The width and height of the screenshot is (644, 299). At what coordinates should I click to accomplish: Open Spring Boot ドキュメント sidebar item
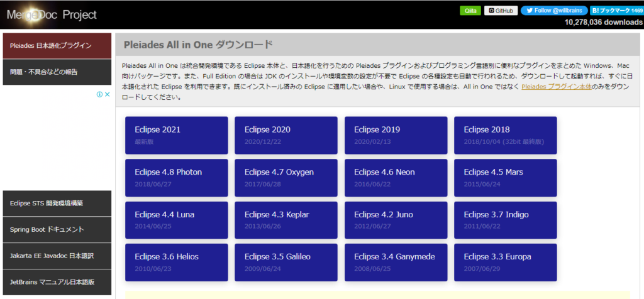[x=57, y=229]
